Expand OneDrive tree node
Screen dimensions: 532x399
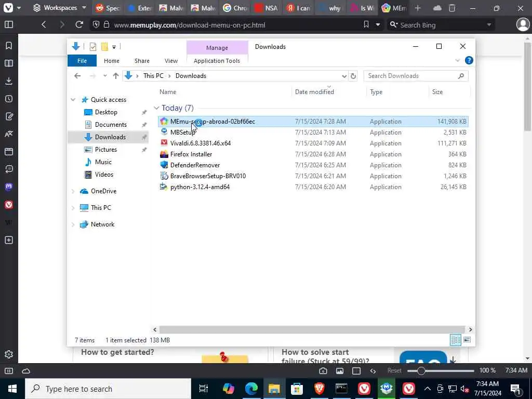pos(73,191)
